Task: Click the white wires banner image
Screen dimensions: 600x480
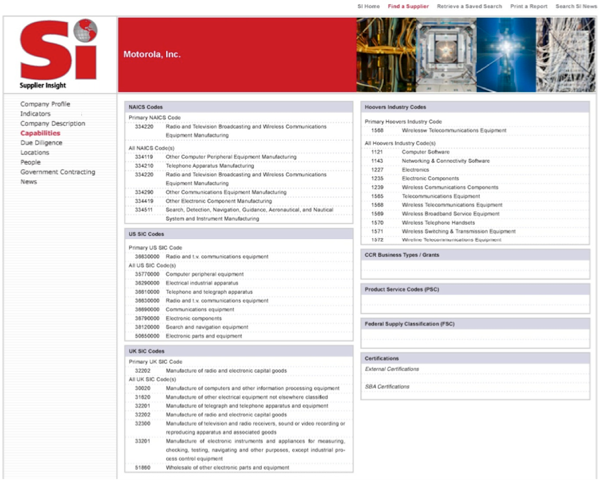Action: coord(566,55)
